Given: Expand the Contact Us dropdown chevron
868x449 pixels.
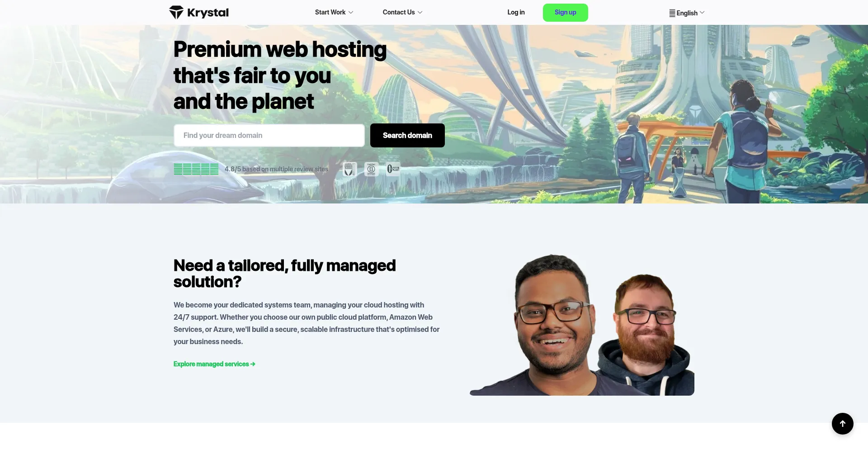Looking at the screenshot, I should click(420, 12).
